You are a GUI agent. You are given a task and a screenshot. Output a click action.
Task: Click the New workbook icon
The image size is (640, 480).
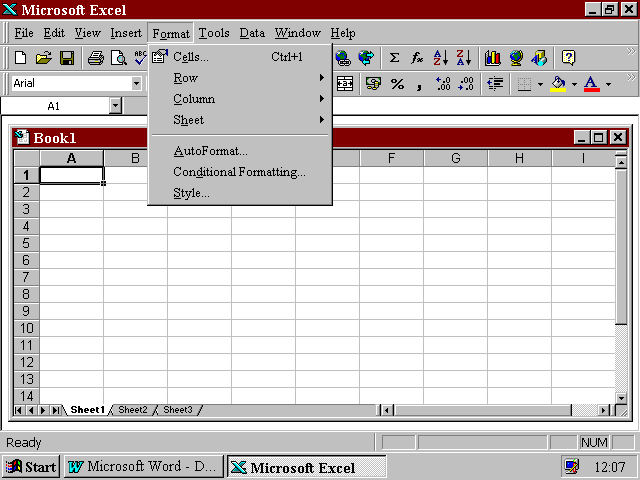coord(20,58)
